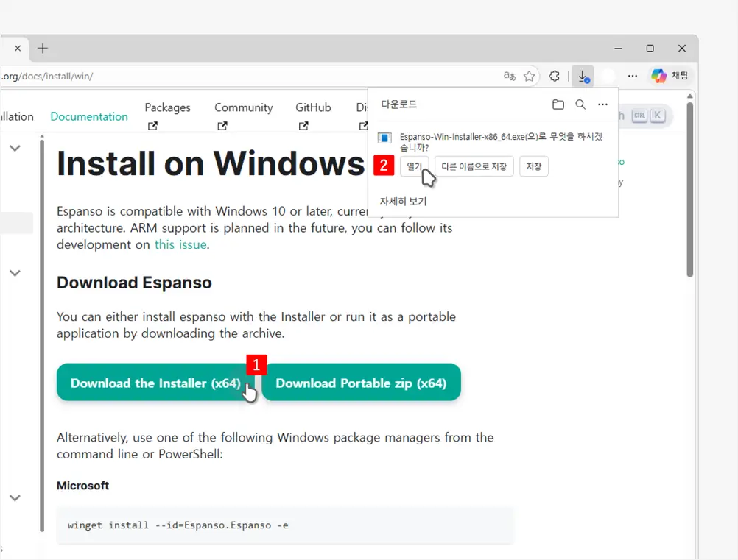Download Portable zip (x64)
Image resolution: width=738 pixels, height=560 pixels.
361,383
